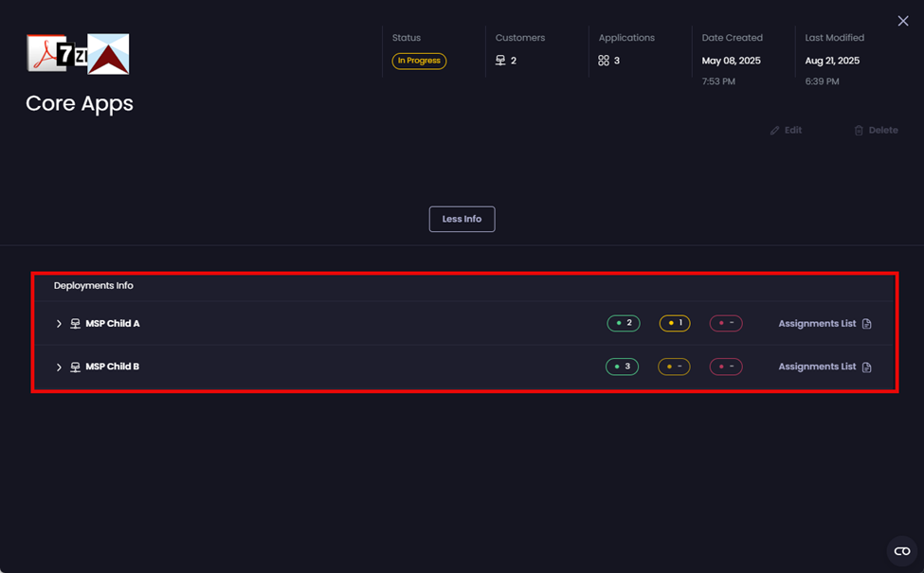
Task: Click the Applications grid icon in the header
Action: (x=604, y=60)
